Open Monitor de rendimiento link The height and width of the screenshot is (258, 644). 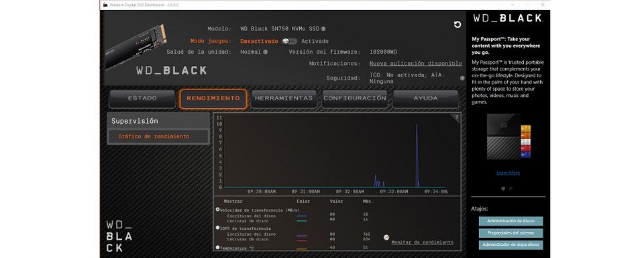pyautogui.click(x=422, y=243)
